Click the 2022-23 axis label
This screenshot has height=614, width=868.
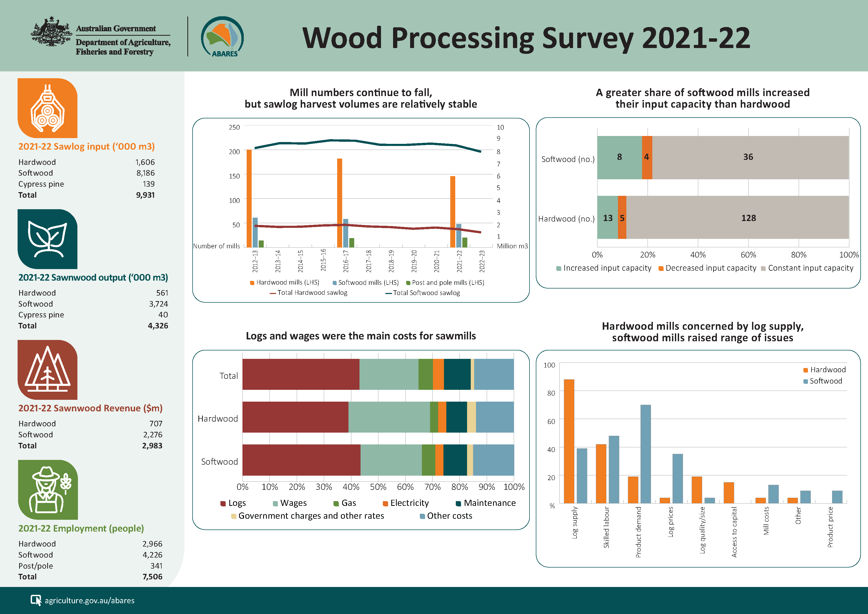482,261
